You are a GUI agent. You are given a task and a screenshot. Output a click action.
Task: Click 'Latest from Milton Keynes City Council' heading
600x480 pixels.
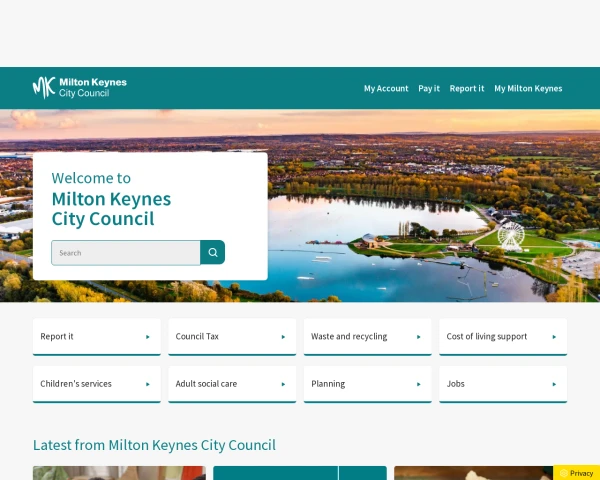(x=154, y=445)
